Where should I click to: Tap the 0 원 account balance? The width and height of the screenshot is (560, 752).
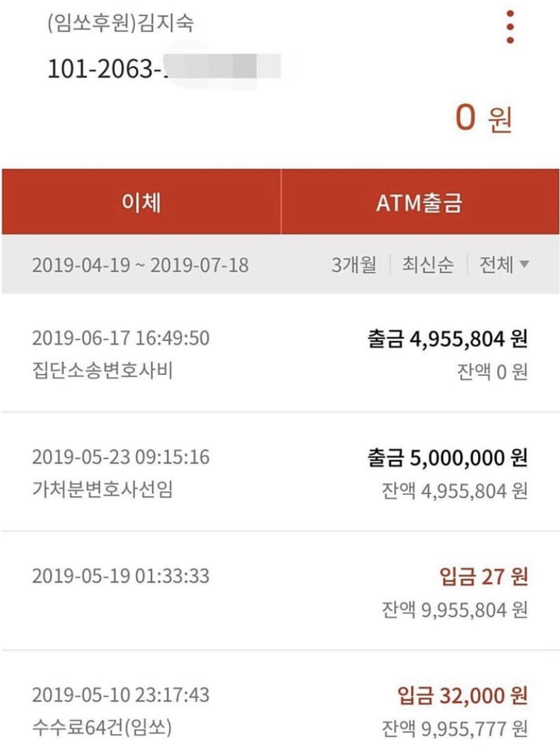click(484, 118)
